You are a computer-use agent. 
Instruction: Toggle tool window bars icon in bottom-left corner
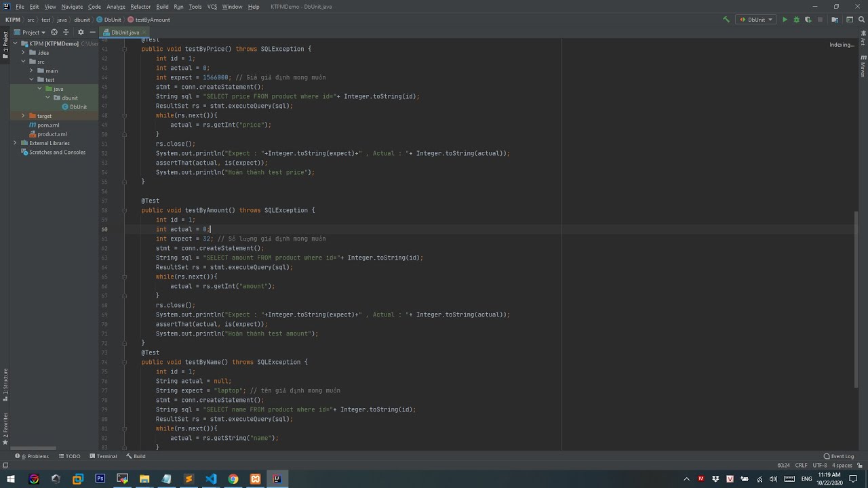[x=5, y=466]
